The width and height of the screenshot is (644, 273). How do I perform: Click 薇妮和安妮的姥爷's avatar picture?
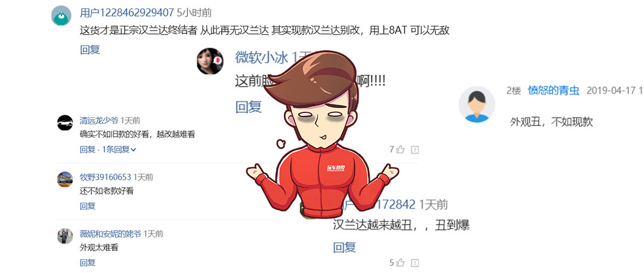(65, 235)
